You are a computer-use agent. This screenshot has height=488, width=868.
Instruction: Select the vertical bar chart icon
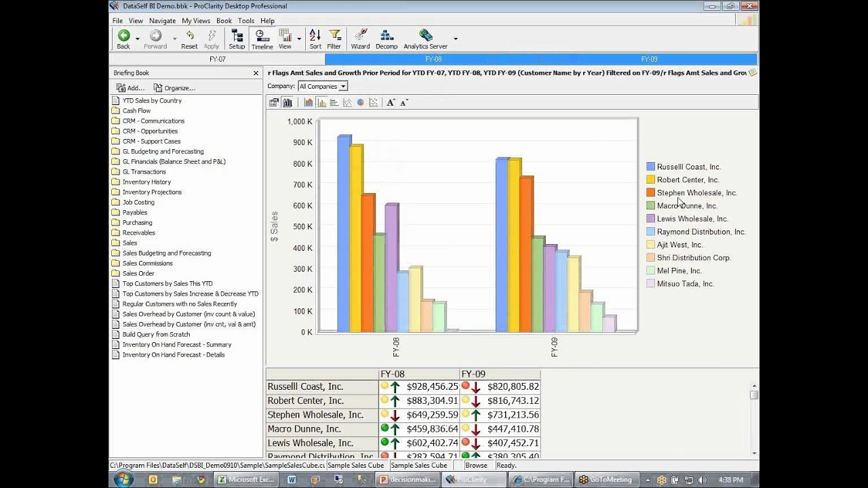(321, 102)
